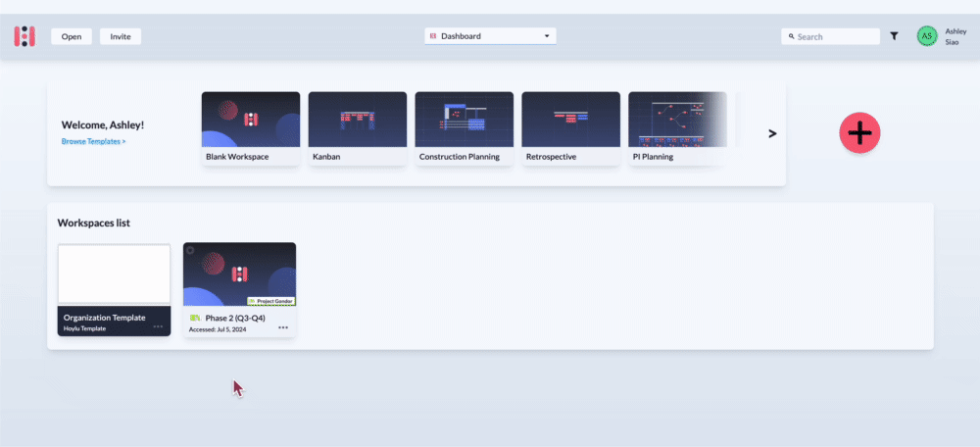This screenshot has height=447, width=980.
Task: Select the Retrospective template
Action: (x=571, y=128)
